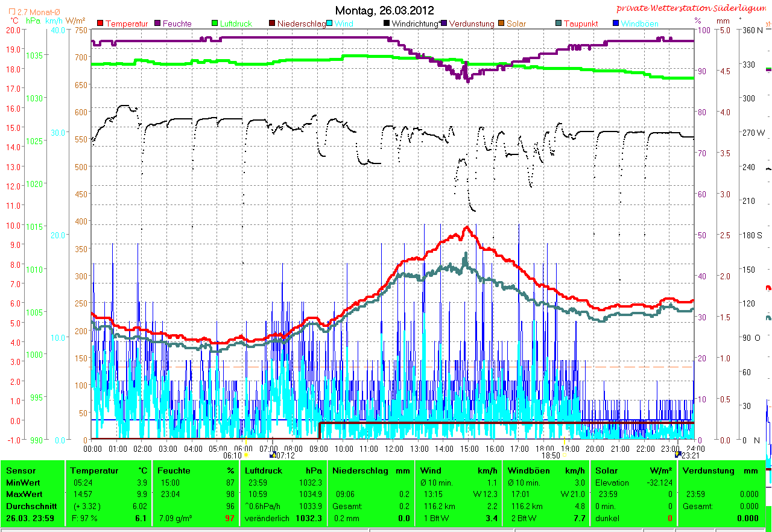Viewport: 772px width, 532px height.
Task: Click the date title Montag, 26.03.2012
Action: [384, 10]
